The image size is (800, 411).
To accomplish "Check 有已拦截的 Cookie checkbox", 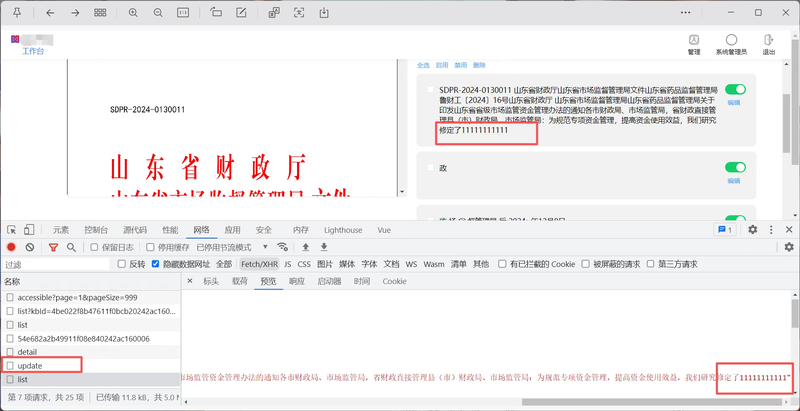I will pyautogui.click(x=503, y=264).
